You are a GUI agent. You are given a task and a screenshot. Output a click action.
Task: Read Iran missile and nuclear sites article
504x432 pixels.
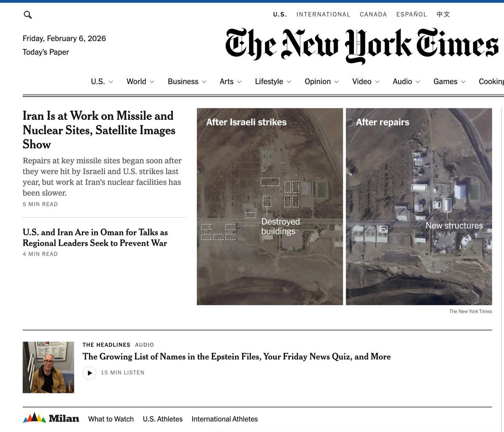pyautogui.click(x=98, y=130)
